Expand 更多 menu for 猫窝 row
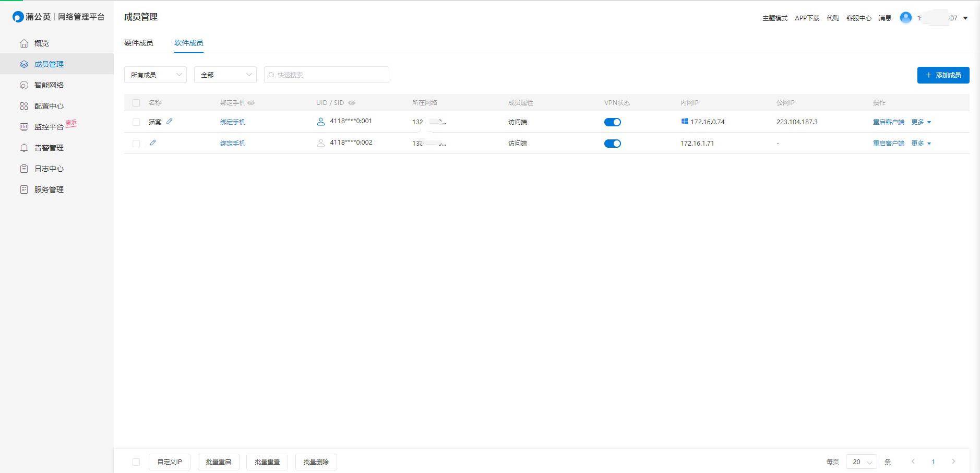The height and width of the screenshot is (473, 980). [x=921, y=122]
